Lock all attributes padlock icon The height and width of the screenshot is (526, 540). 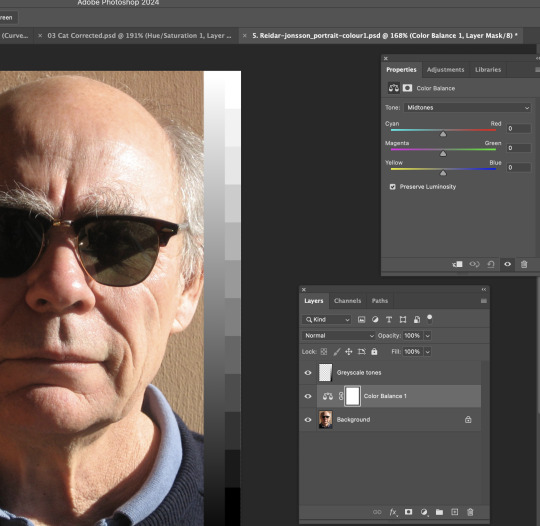point(374,352)
